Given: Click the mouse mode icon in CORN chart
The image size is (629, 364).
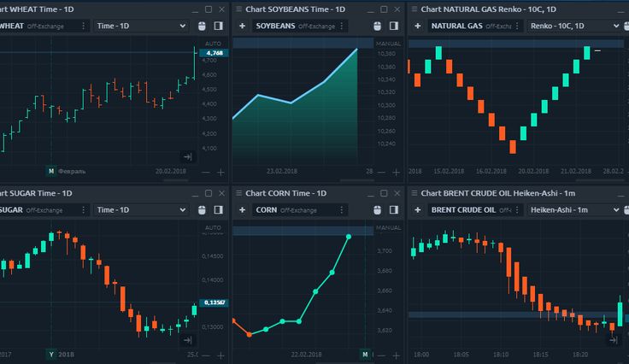Looking at the screenshot, I should (379, 209).
